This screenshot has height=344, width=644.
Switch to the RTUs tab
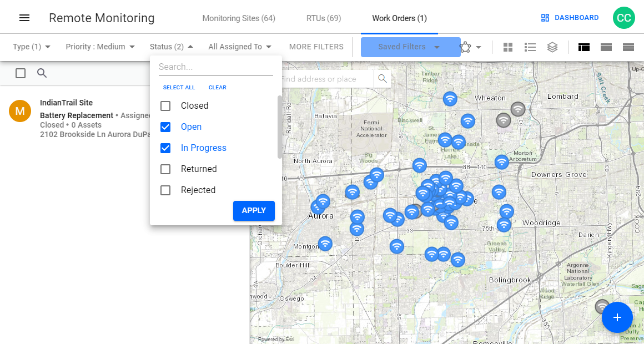click(324, 17)
